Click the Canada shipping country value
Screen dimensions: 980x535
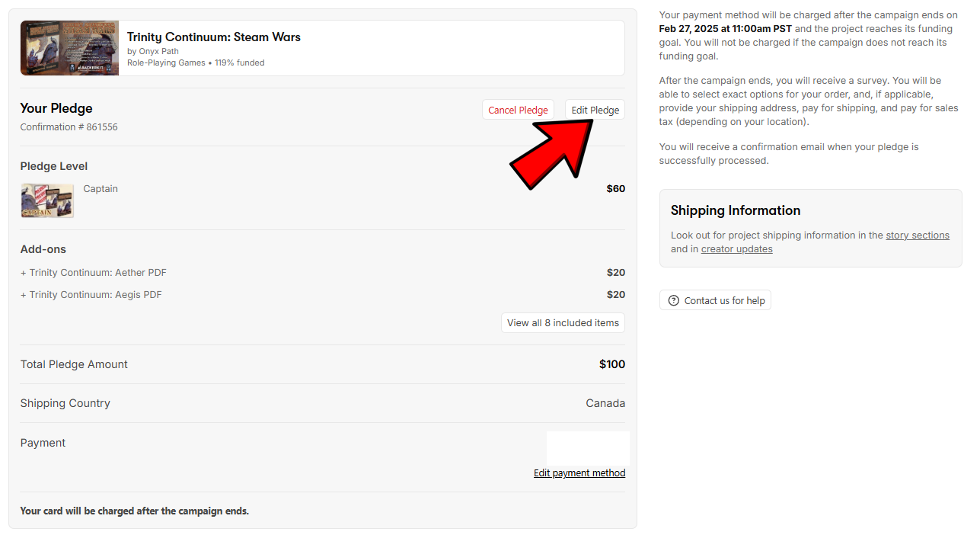pyautogui.click(x=605, y=403)
